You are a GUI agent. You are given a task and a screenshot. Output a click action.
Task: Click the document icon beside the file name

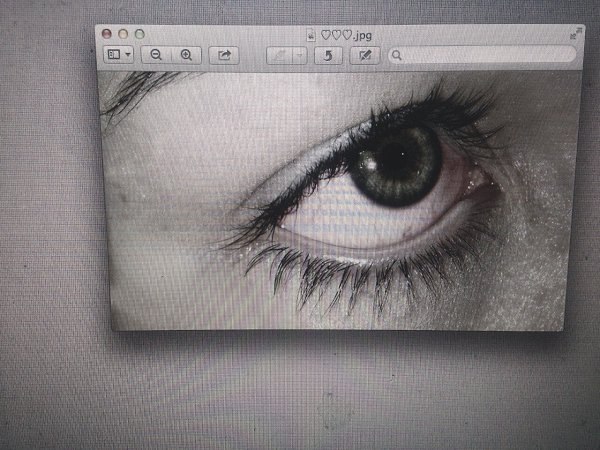click(x=311, y=35)
